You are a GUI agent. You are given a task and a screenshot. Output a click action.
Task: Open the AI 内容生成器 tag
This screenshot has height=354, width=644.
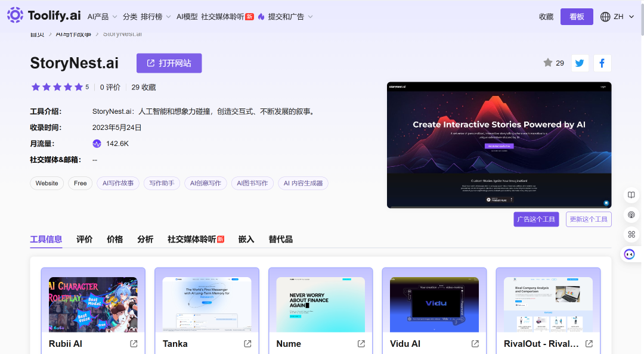[303, 183]
